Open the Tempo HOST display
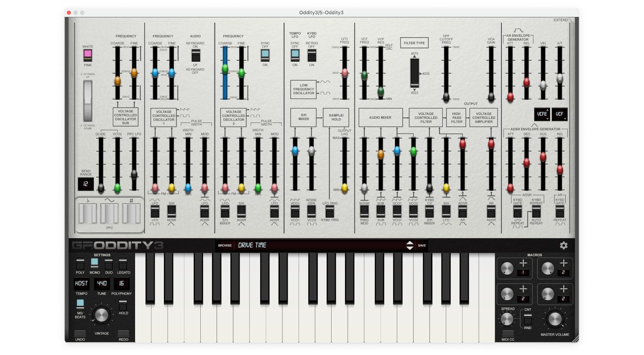644x355 pixels. [82, 284]
